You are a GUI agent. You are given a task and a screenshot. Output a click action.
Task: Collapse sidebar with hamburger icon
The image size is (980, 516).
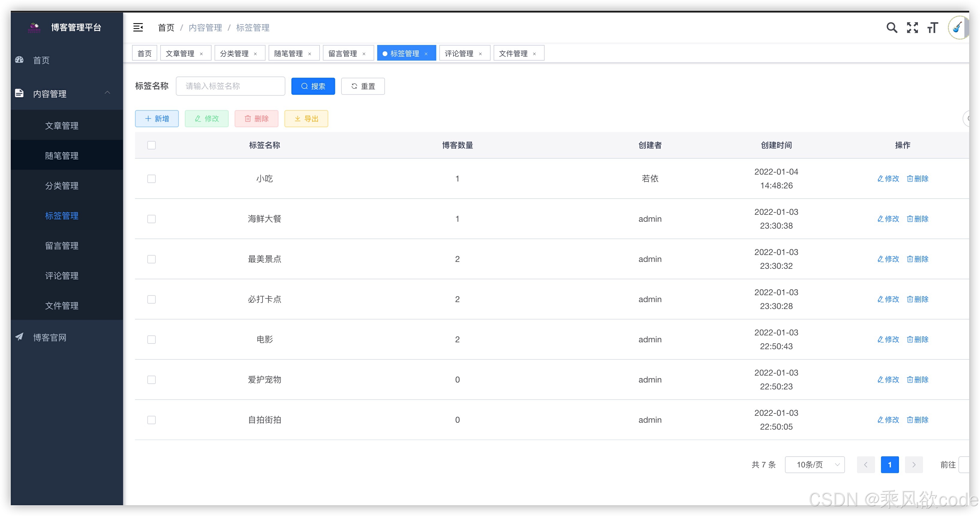coord(138,27)
